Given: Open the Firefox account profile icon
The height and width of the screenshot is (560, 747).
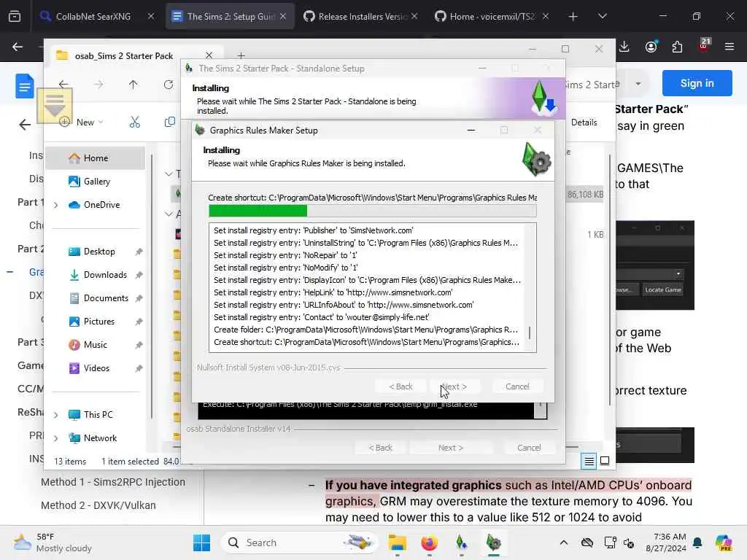Looking at the screenshot, I should point(651,47).
